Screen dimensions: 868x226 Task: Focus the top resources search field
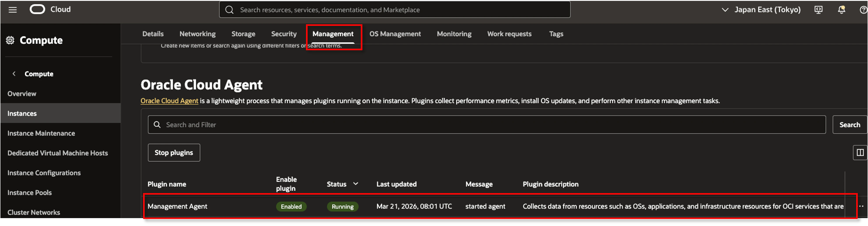[x=395, y=10]
